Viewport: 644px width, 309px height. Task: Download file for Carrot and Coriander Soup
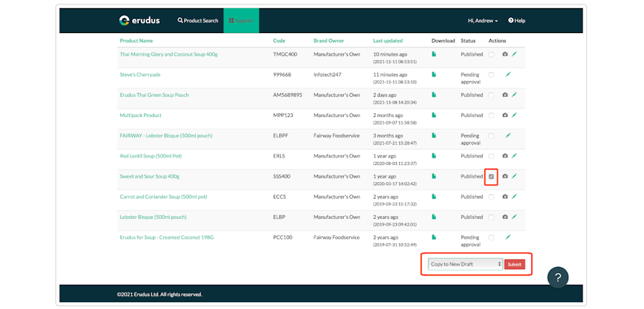(434, 196)
